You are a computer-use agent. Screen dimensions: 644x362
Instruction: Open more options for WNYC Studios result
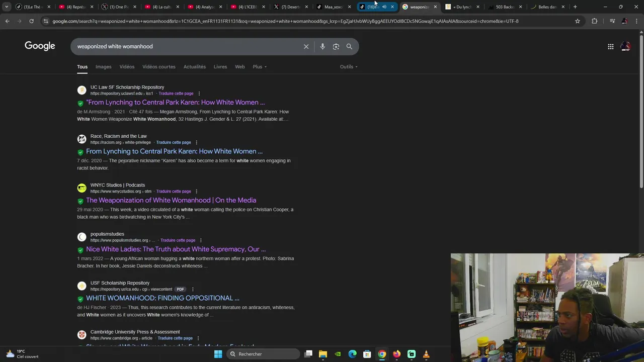pos(197,192)
